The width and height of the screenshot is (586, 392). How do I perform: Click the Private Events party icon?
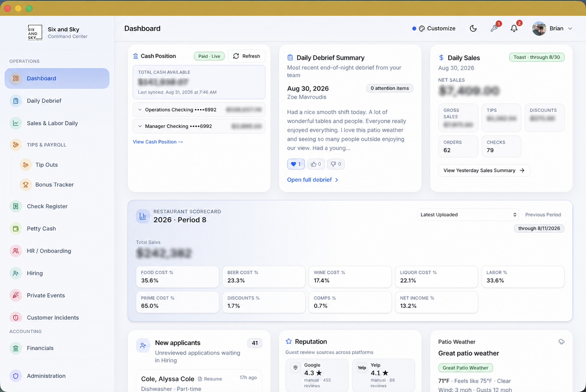coord(16,295)
